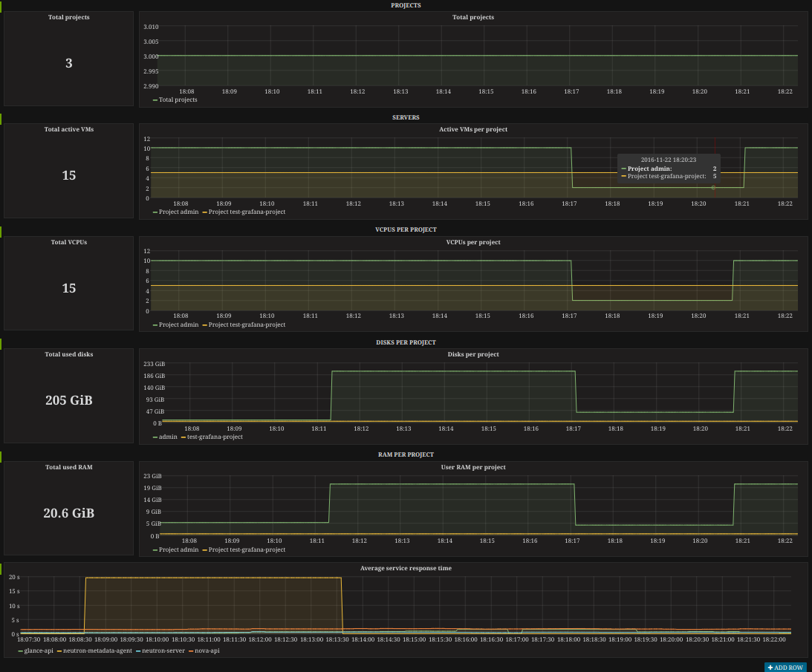Toggle neutron-server series in legend

163,650
